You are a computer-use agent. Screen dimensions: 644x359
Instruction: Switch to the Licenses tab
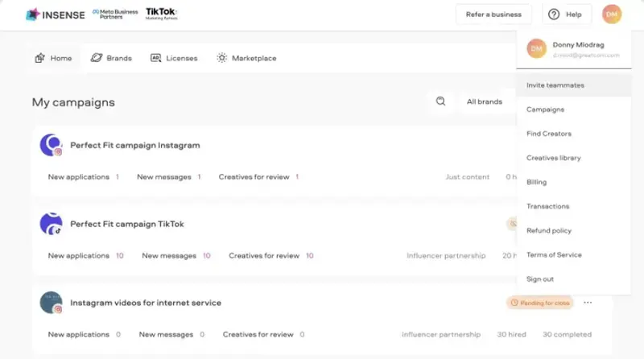(x=174, y=58)
